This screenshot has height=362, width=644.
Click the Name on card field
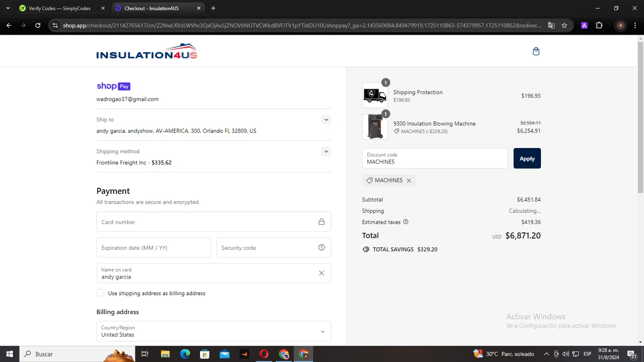214,273
